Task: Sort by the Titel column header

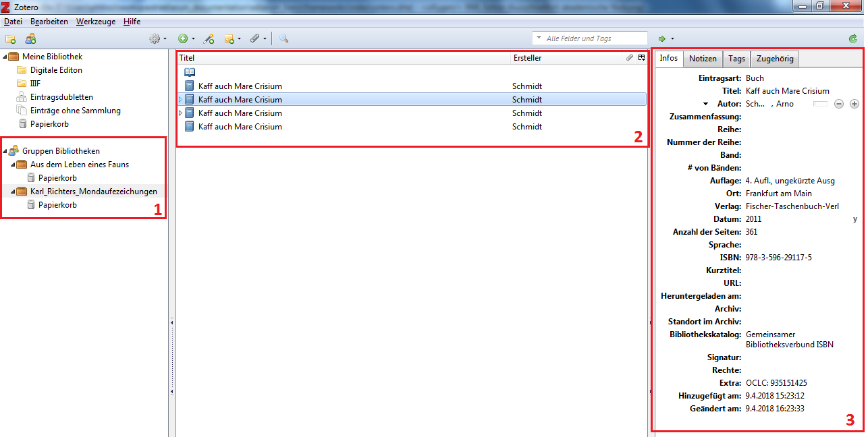Action: (344, 58)
